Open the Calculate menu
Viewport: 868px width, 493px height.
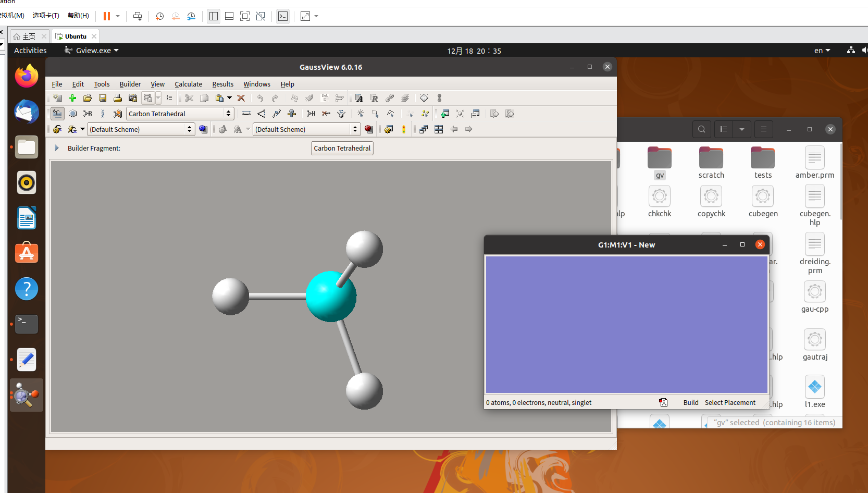[188, 84]
